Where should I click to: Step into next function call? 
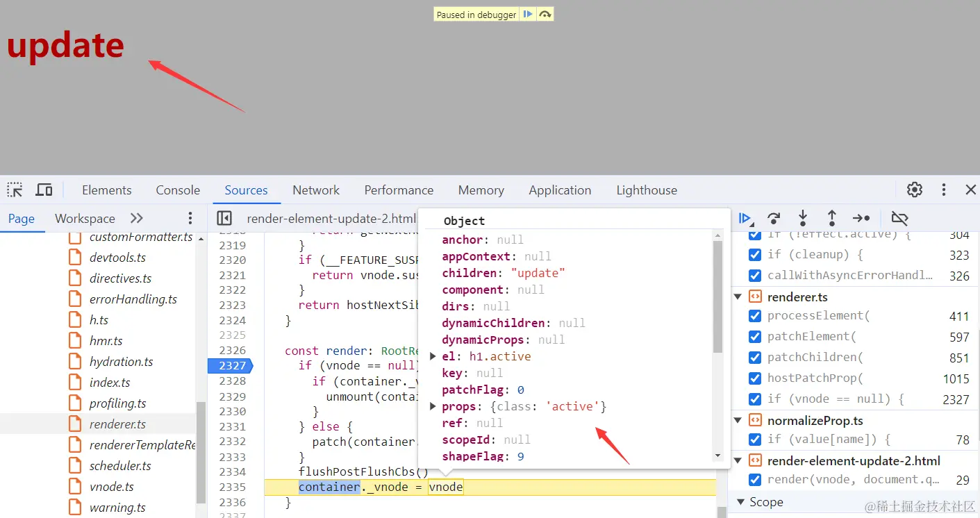pos(803,218)
